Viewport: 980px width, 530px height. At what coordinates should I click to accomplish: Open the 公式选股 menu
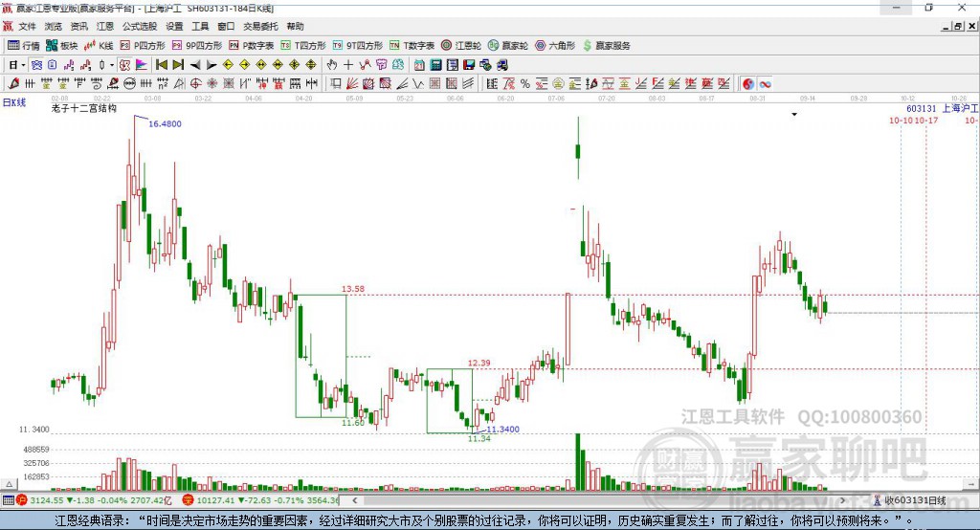click(x=140, y=26)
